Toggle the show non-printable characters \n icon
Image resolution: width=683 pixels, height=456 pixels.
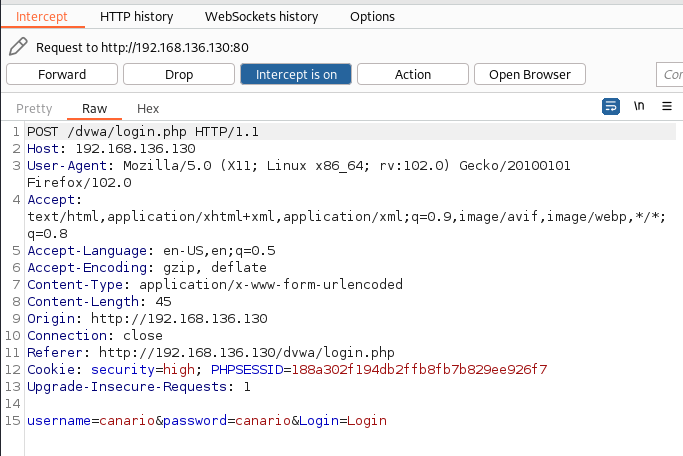coord(639,106)
